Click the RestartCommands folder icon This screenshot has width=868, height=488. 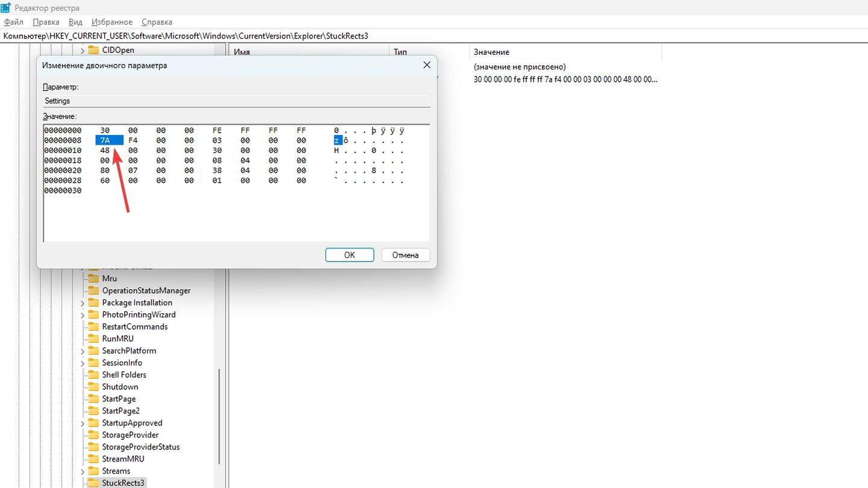pyautogui.click(x=93, y=327)
